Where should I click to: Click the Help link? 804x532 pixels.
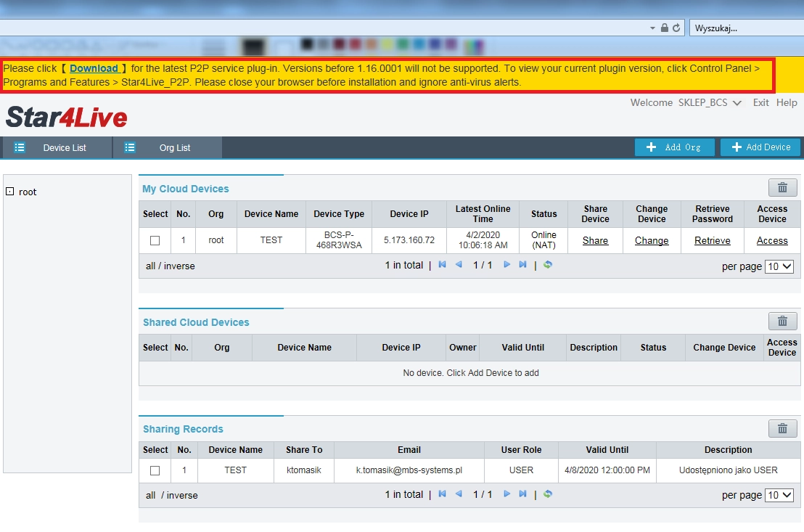(787, 102)
